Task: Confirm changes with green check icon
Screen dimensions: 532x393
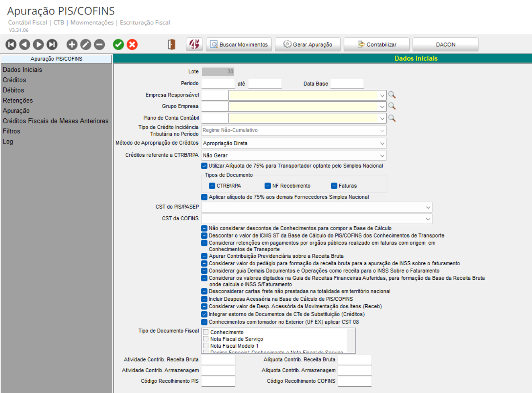Action: tap(118, 45)
